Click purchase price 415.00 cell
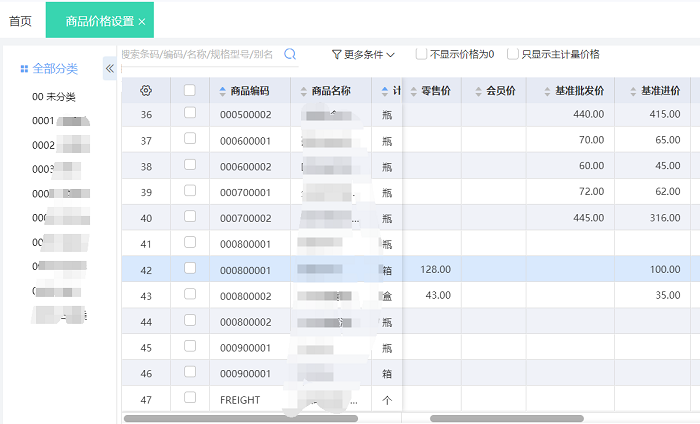 click(665, 114)
